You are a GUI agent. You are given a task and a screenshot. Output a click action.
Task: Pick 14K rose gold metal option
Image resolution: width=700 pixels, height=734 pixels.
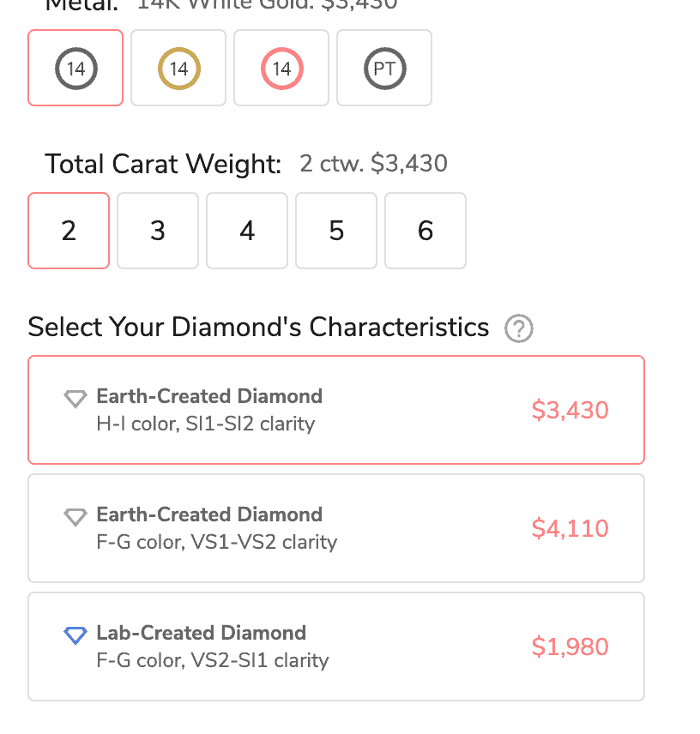click(x=281, y=69)
